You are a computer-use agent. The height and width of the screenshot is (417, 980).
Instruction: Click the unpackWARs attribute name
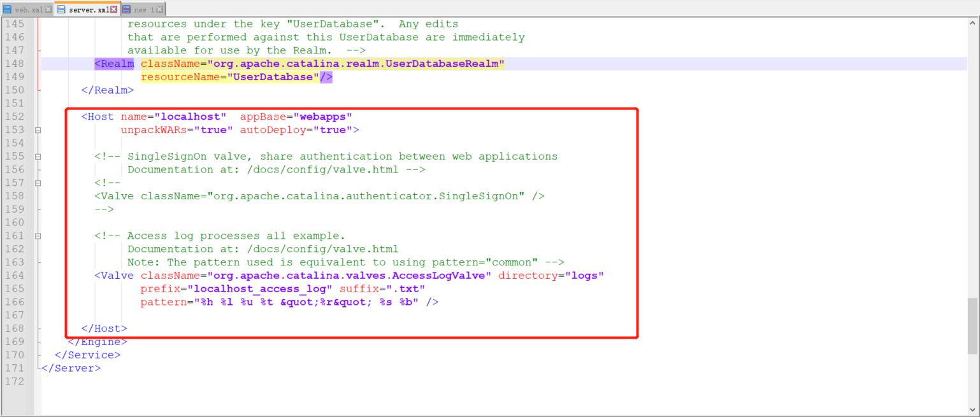click(x=154, y=130)
